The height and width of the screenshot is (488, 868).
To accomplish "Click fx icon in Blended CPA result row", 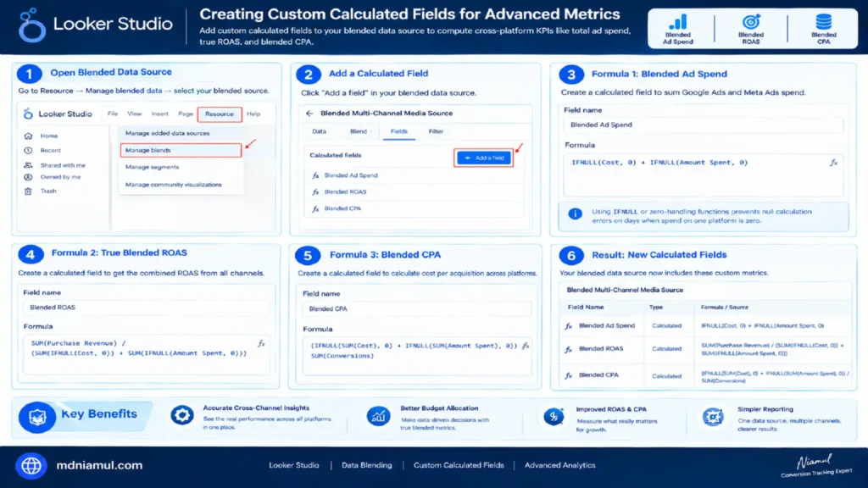I will pyautogui.click(x=569, y=375).
